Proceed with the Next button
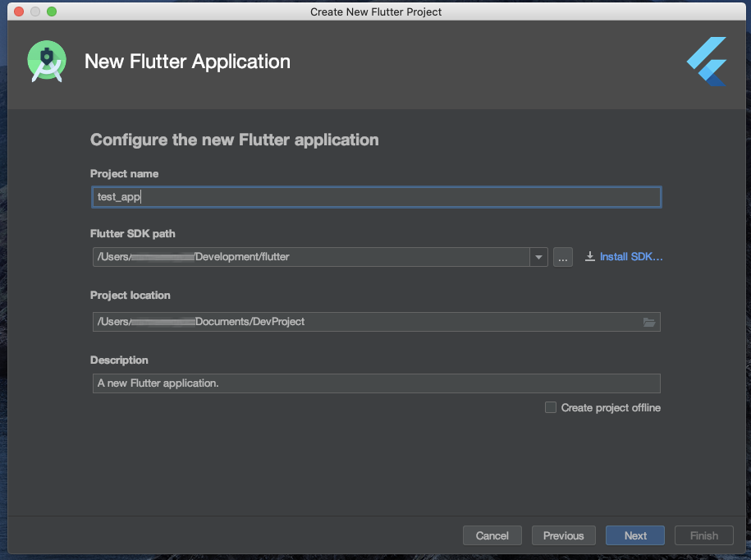751x560 pixels. (x=635, y=535)
